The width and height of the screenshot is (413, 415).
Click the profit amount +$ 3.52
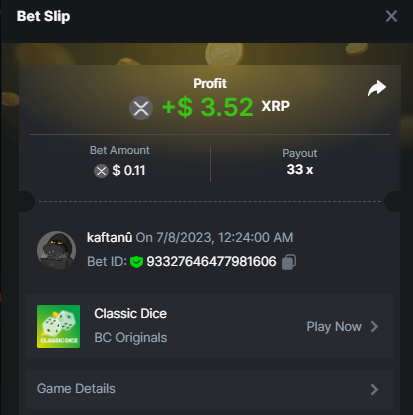pos(208,107)
